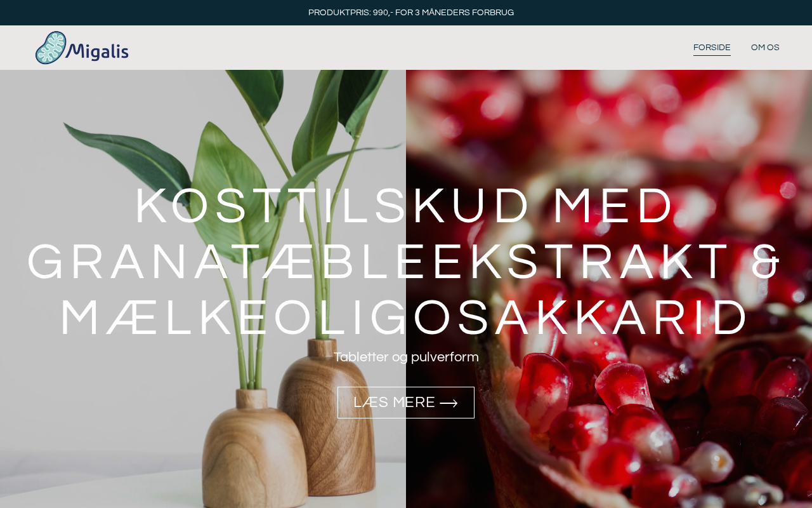Click the Tabletter og pulverform subtitle
The width and height of the screenshot is (812, 508).
[406, 357]
